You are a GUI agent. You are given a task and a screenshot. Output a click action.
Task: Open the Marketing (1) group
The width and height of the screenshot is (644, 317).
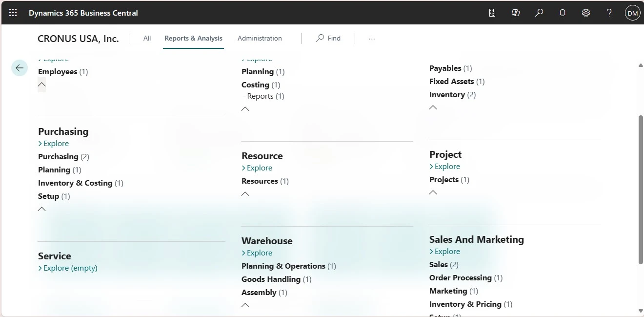point(454,291)
